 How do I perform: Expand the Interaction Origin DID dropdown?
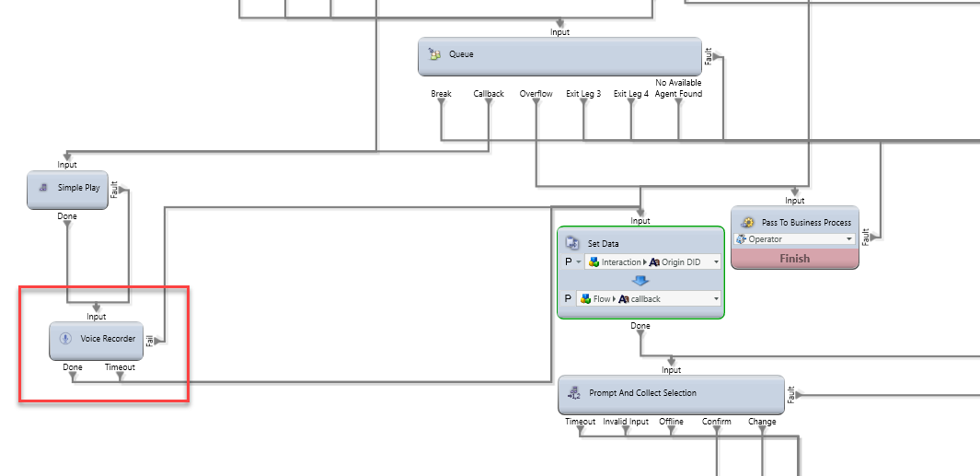715,262
